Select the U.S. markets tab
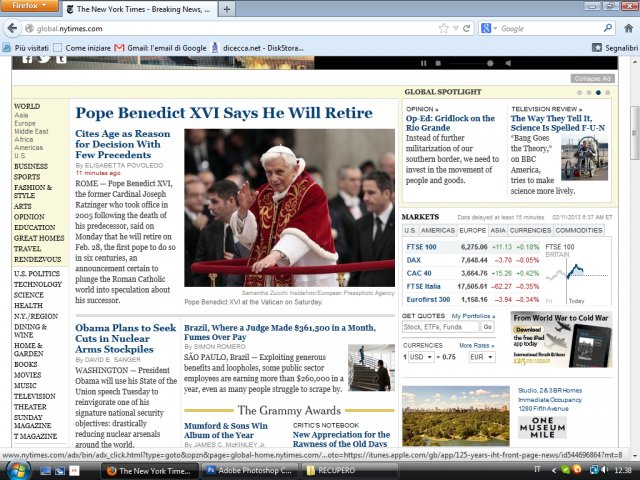 click(x=410, y=231)
